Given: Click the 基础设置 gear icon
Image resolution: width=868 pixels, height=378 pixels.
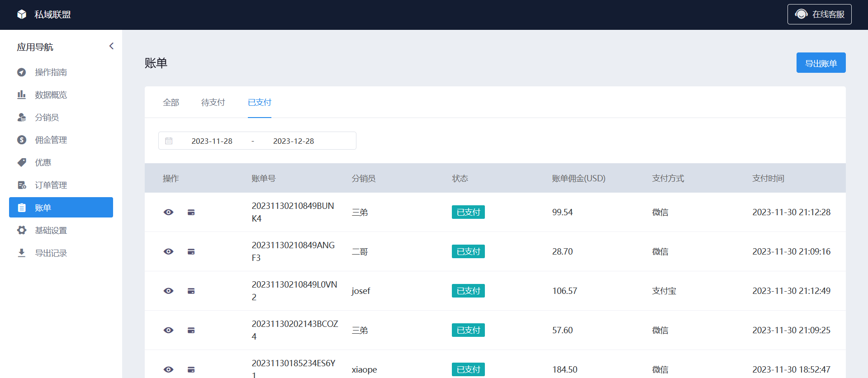Looking at the screenshot, I should (22, 231).
